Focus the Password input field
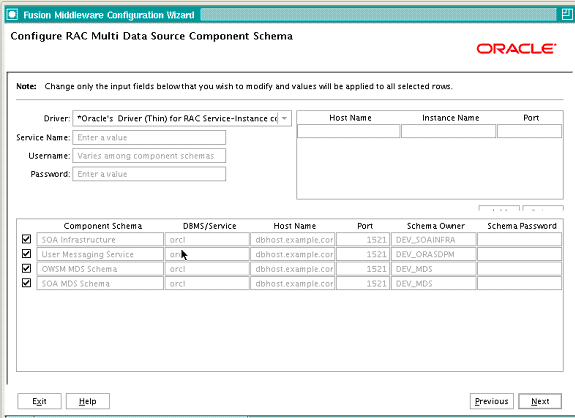Image resolution: width=575 pixels, height=418 pixels. click(x=149, y=174)
